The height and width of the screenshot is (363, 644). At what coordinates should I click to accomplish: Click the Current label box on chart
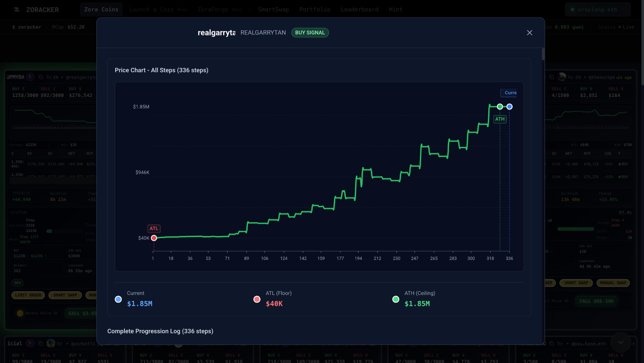click(x=509, y=93)
